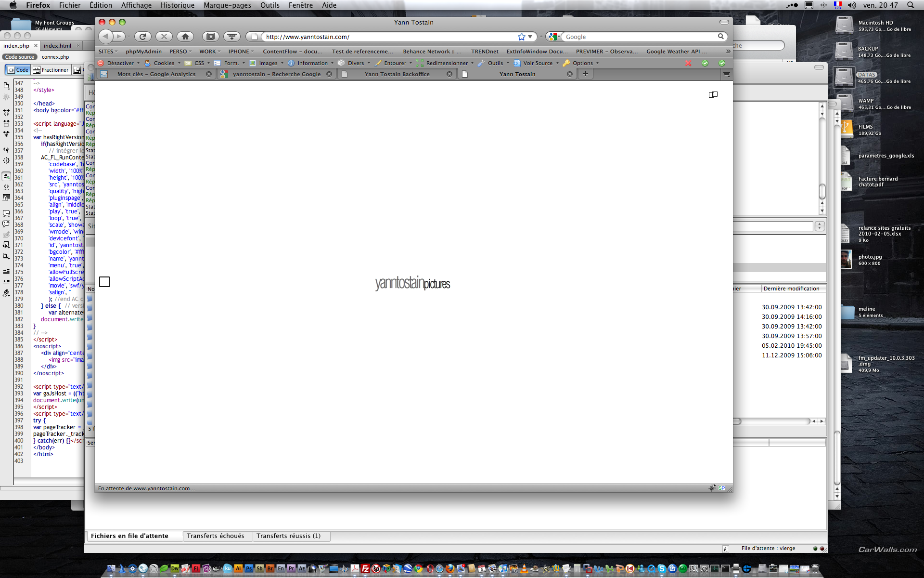Open the Cookies dropdown menu
This screenshot has height=578, width=924.
pyautogui.click(x=163, y=63)
